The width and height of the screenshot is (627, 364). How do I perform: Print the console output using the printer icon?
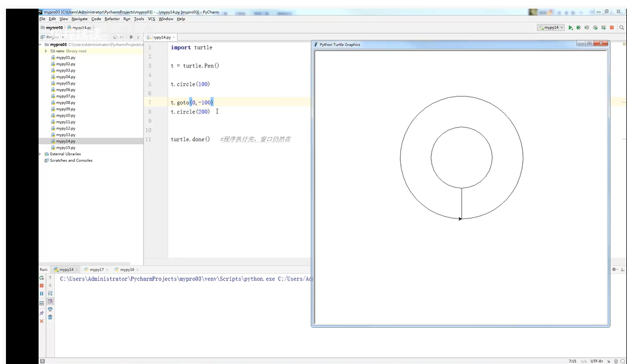click(50, 309)
